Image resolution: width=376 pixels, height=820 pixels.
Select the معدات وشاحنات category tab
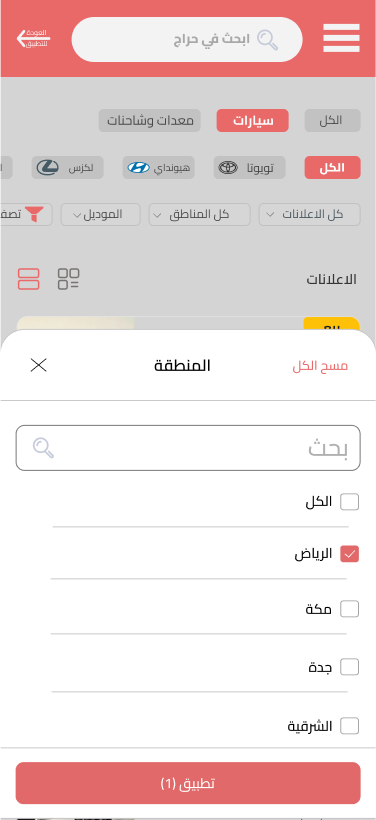[x=150, y=121]
